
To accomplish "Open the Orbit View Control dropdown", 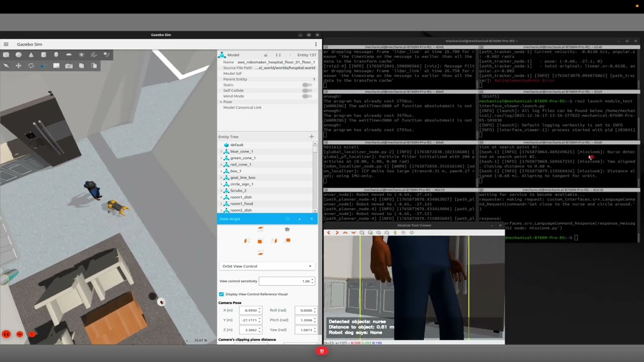I will 267,266.
